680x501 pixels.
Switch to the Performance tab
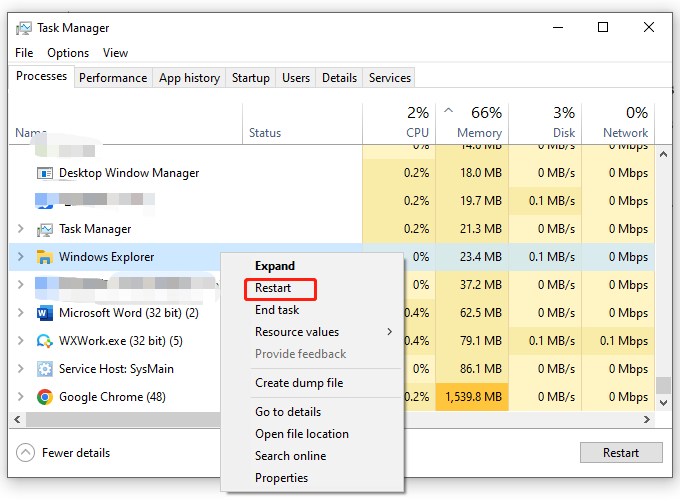point(113,78)
